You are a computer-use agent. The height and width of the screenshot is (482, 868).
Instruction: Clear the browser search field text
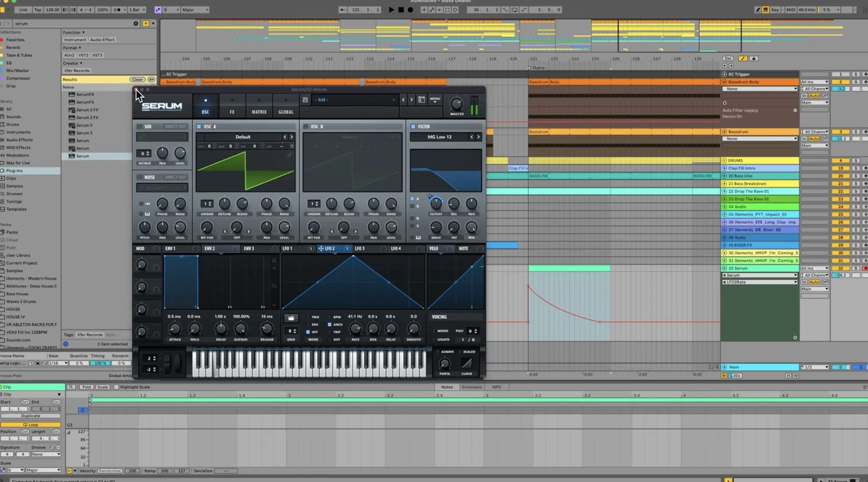click(x=136, y=24)
